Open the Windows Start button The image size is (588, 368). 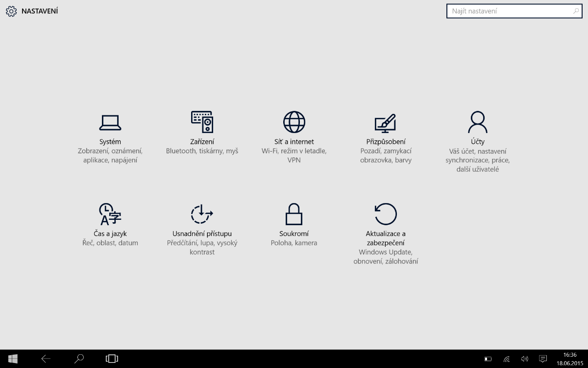pos(13,359)
